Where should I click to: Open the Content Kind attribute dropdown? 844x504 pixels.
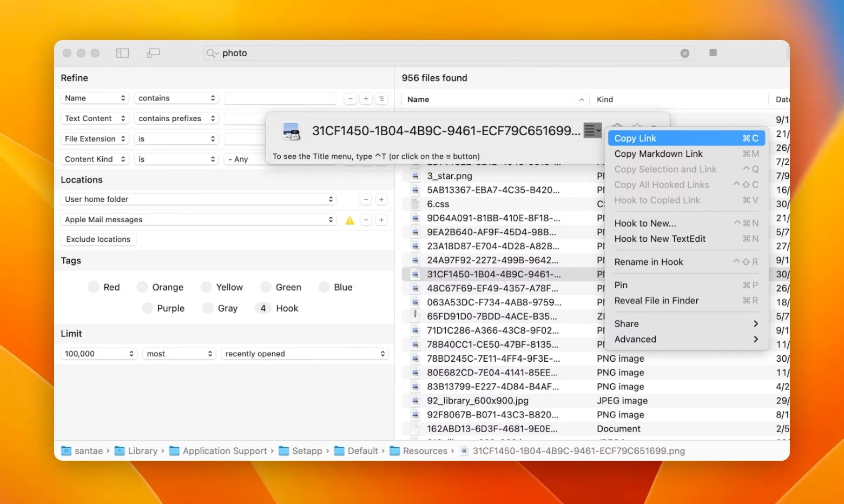(x=95, y=160)
